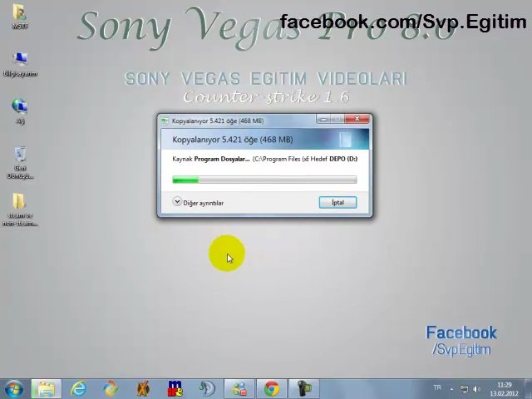
Task: Open the Windows Start menu
Action: (14, 389)
